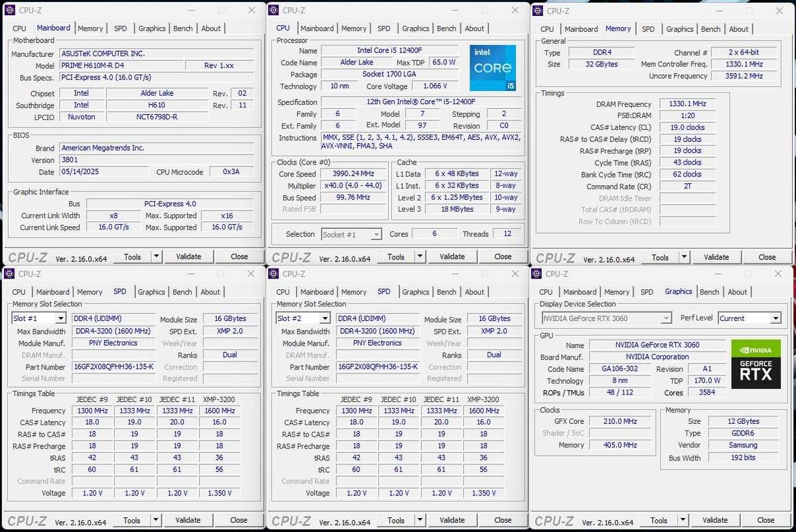This screenshot has height=532, width=796.
Task: Open the Socket #1 selection dropdown on the CPU tab
Action: 352,233
